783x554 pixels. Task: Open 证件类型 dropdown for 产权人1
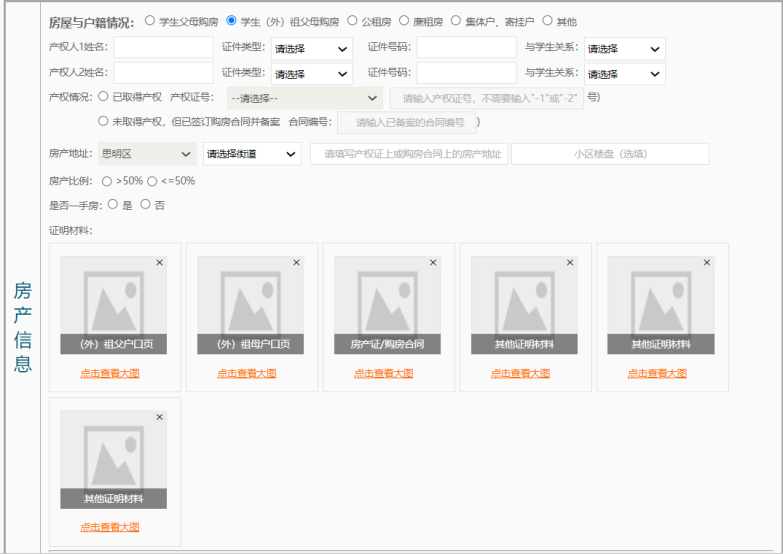point(312,48)
